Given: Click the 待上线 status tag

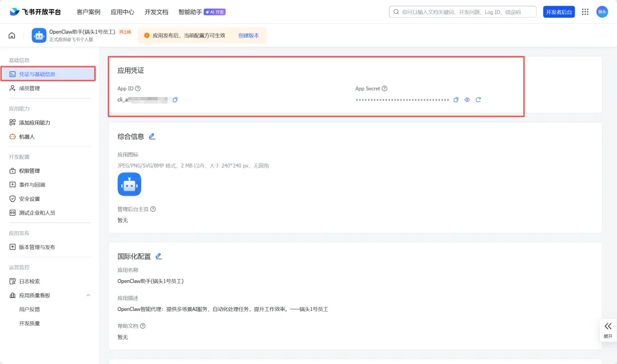Looking at the screenshot, I should coord(125,32).
